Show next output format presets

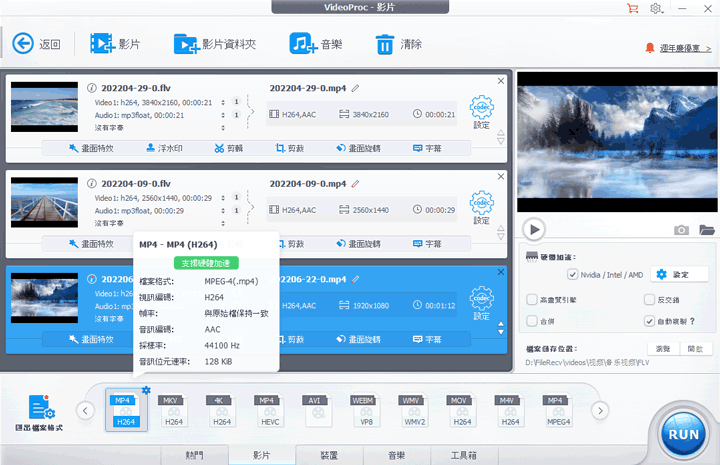(x=600, y=410)
